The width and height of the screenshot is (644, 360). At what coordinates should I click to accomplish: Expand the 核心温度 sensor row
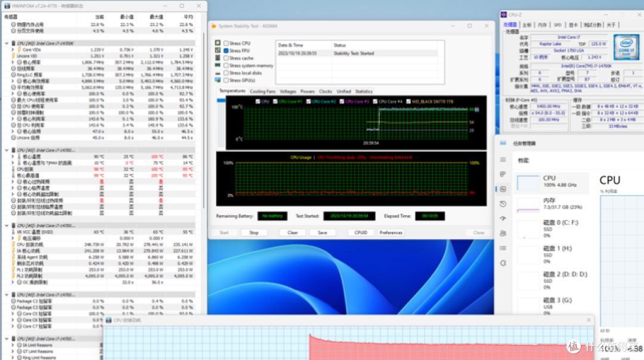pyautogui.click(x=13, y=156)
